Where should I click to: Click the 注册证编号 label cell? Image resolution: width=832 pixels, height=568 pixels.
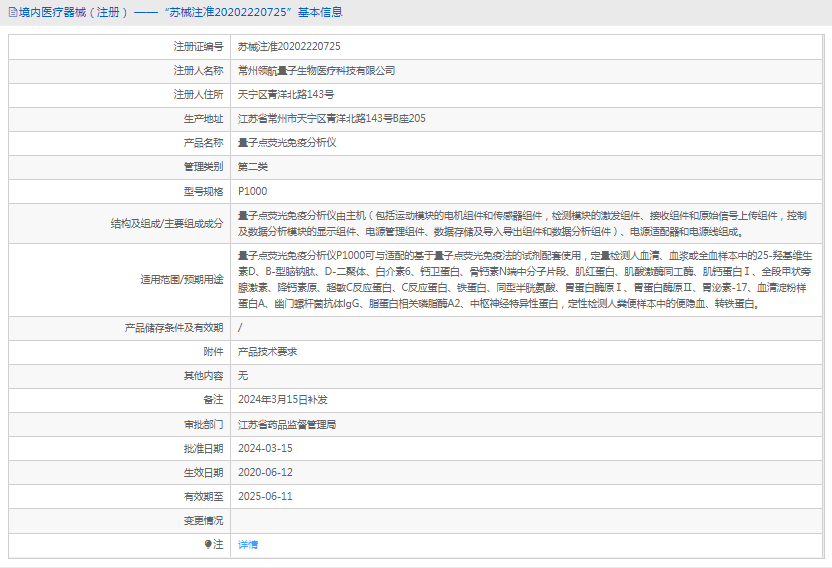[198, 47]
